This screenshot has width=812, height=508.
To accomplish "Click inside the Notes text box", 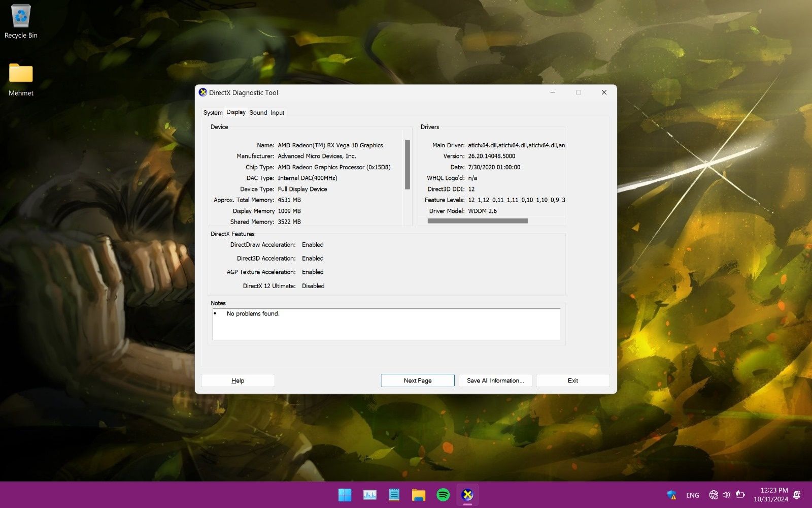I will click(387, 324).
